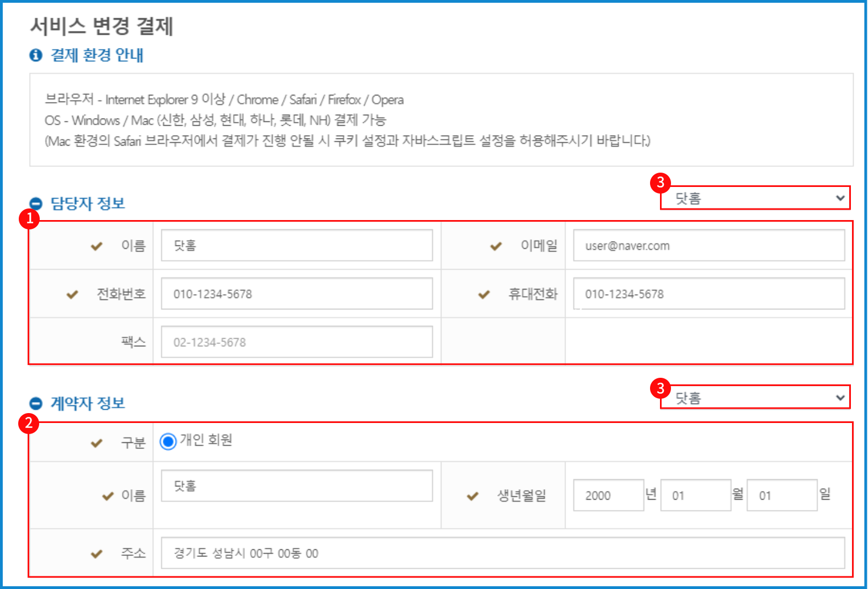Screen dimensions: 868x589
Task: Click the checkmark icon beside 생년월일 label
Action: coord(472,496)
